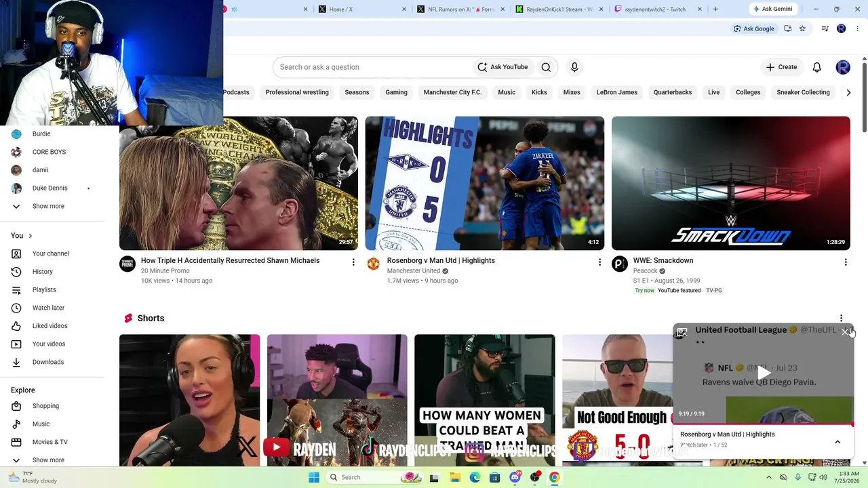Viewport: 868px width, 488px height.
Task: Click the Windows taskbar Search box
Action: point(375,477)
